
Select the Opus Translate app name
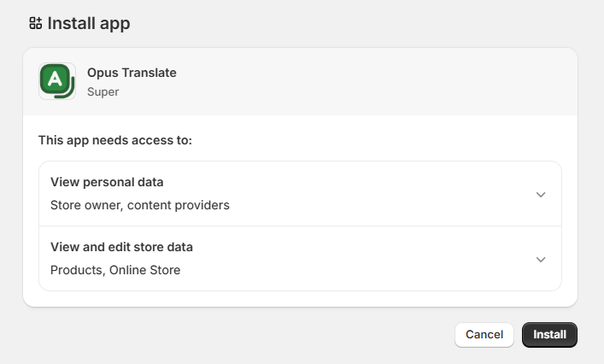pyautogui.click(x=132, y=73)
